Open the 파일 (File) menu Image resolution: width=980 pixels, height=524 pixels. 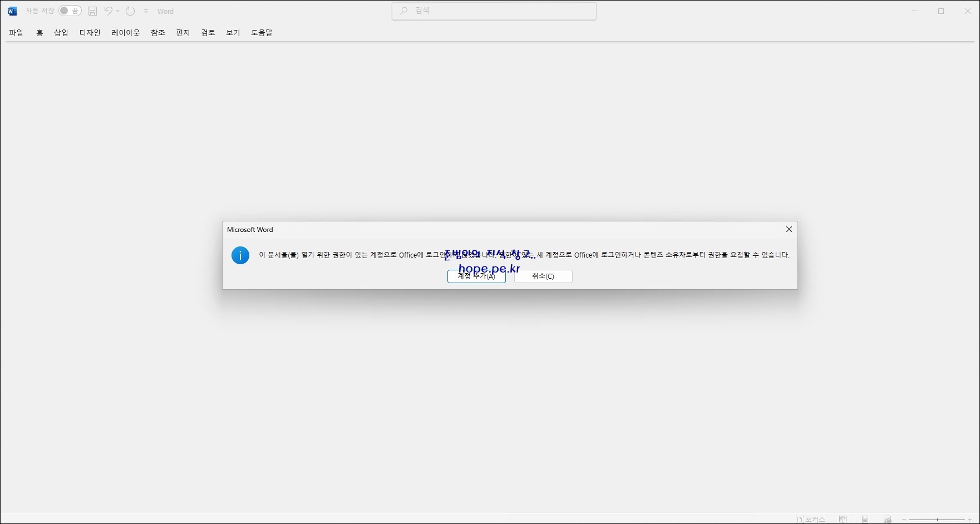16,33
